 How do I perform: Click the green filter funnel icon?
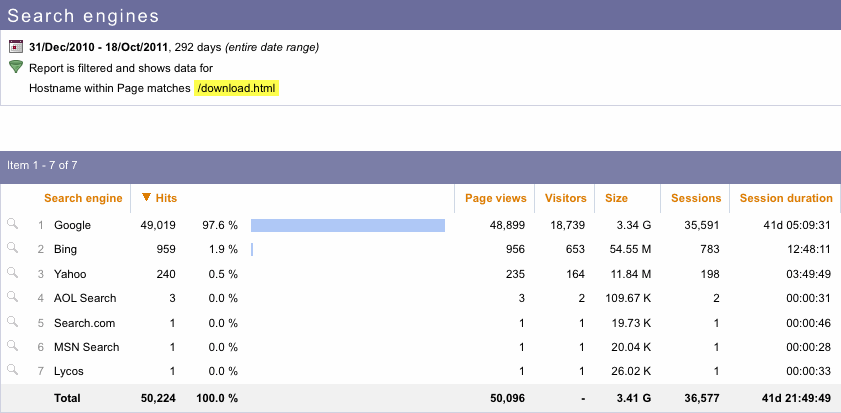click(16, 67)
